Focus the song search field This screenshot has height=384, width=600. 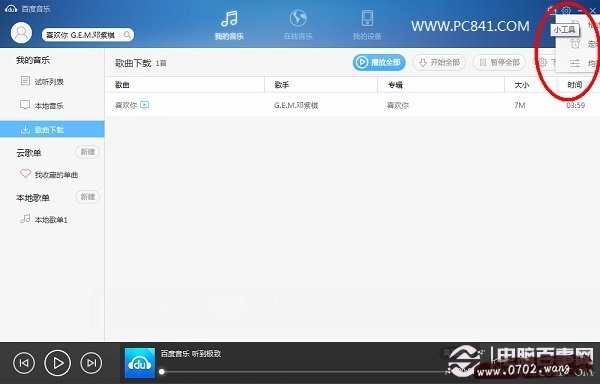(x=88, y=35)
